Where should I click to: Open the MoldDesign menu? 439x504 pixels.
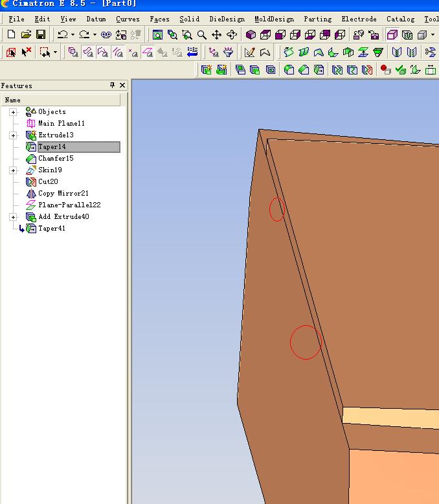point(274,19)
